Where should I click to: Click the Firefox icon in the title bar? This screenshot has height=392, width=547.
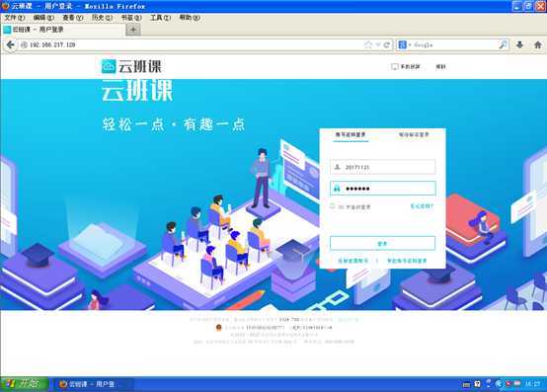pyautogui.click(x=5, y=6)
